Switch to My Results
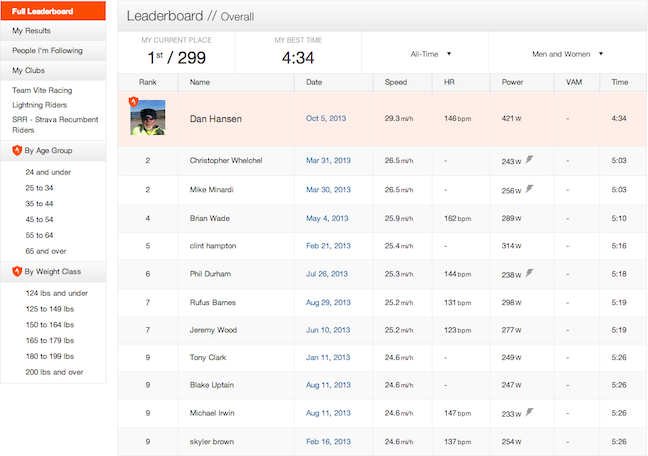The height and width of the screenshot is (456, 648). (x=53, y=31)
